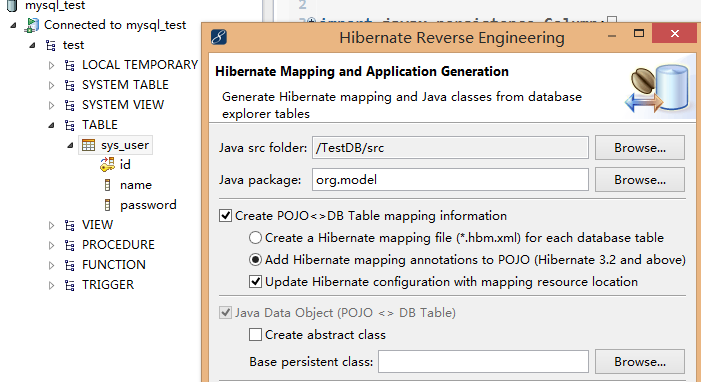Collapse the test schema node

[x=32, y=45]
